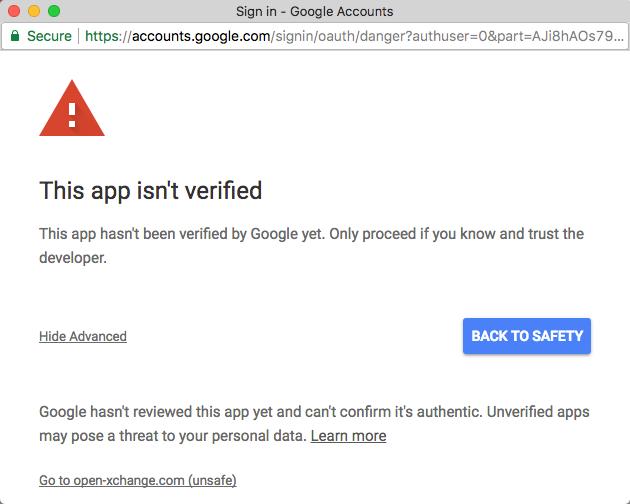The height and width of the screenshot is (504, 630).
Task: Click accounts.google.com domain in the URL
Action: pos(201,37)
